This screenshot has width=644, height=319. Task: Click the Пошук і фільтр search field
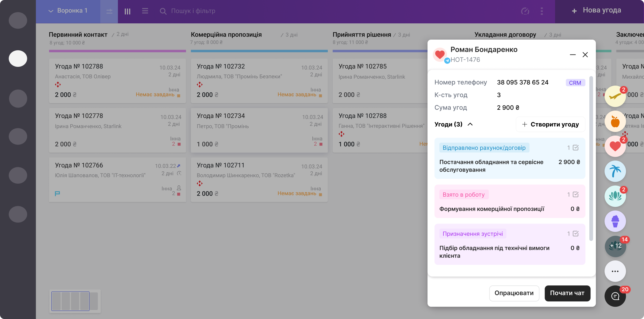point(193,11)
